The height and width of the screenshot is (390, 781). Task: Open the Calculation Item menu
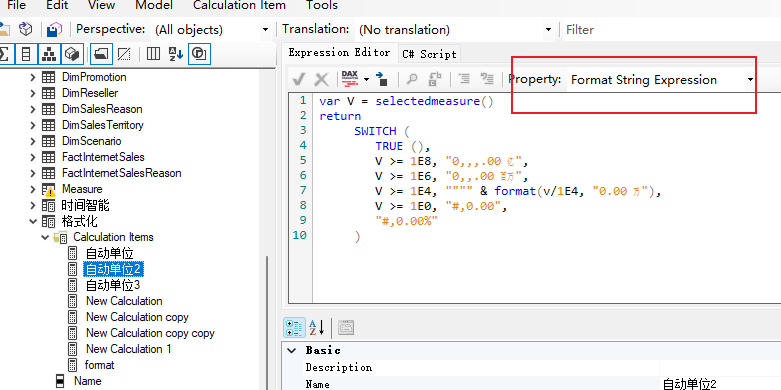[239, 5]
